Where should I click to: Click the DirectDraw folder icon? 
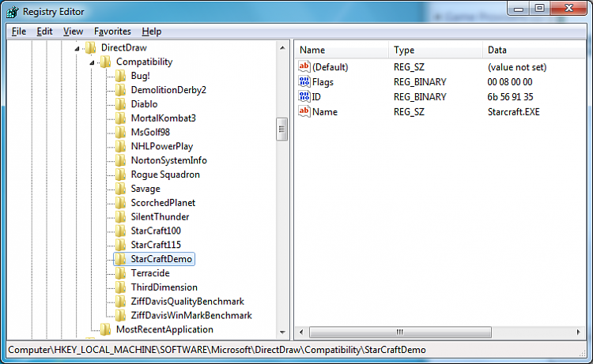click(x=90, y=48)
